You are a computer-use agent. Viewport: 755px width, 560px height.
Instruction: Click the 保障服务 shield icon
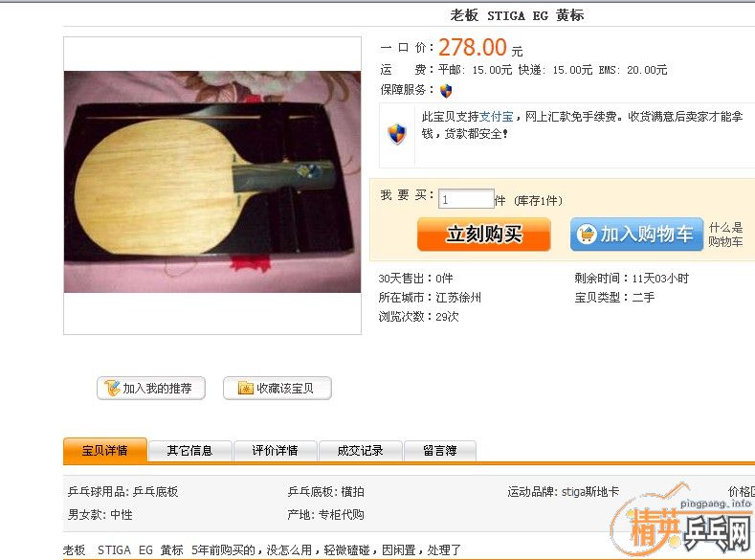(446, 90)
